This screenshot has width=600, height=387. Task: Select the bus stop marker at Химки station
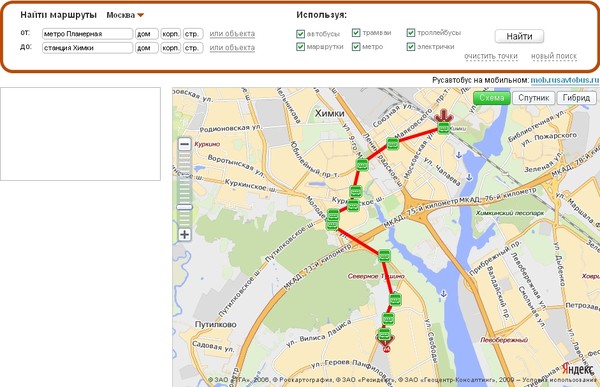pos(443,128)
